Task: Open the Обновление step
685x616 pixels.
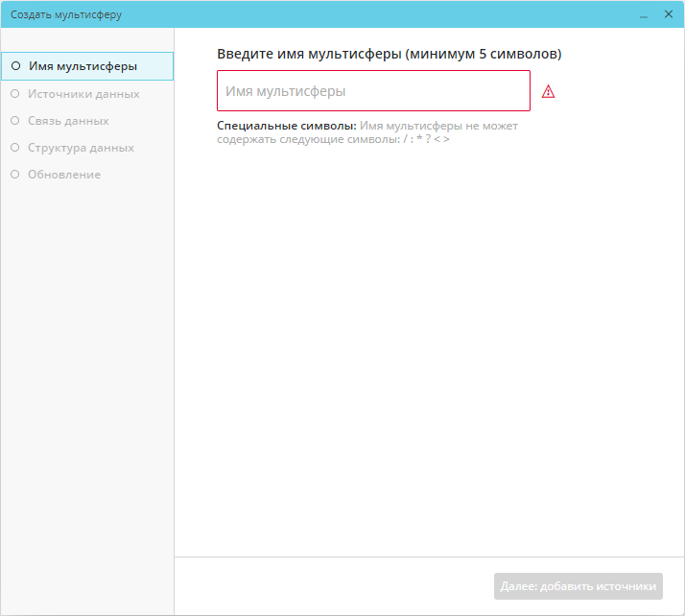Action: (x=64, y=175)
